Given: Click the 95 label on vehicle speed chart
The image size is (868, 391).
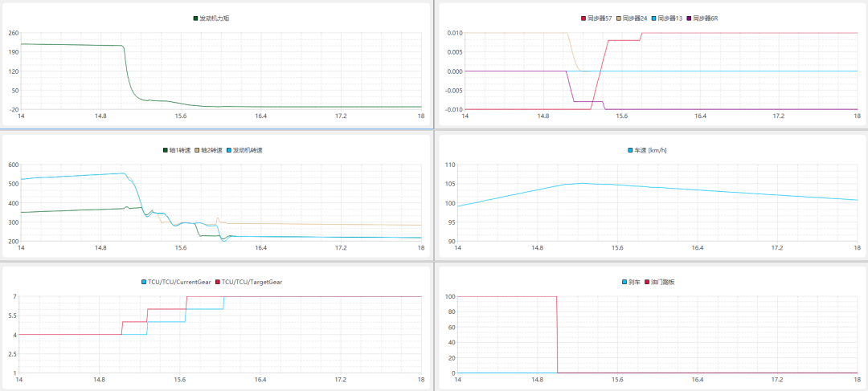Looking at the screenshot, I should point(451,222).
